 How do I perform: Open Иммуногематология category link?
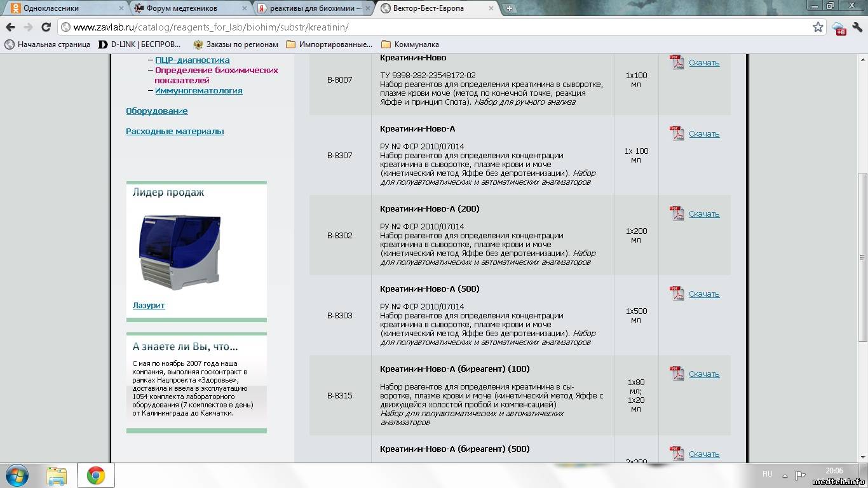point(198,91)
